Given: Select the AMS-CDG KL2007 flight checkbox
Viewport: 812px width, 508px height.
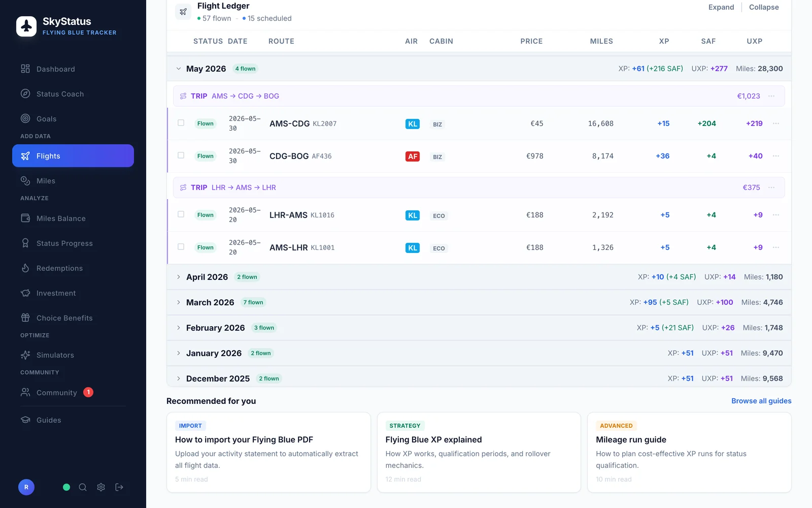Looking at the screenshot, I should [181, 123].
